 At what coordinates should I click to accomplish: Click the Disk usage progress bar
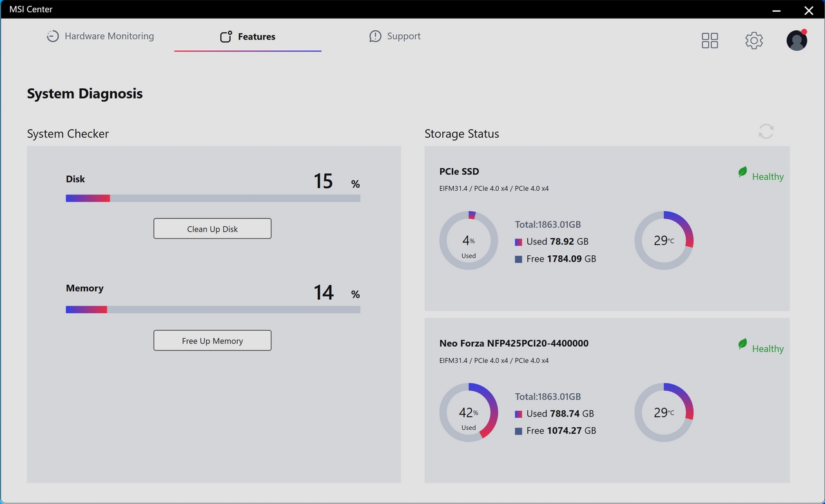click(213, 199)
